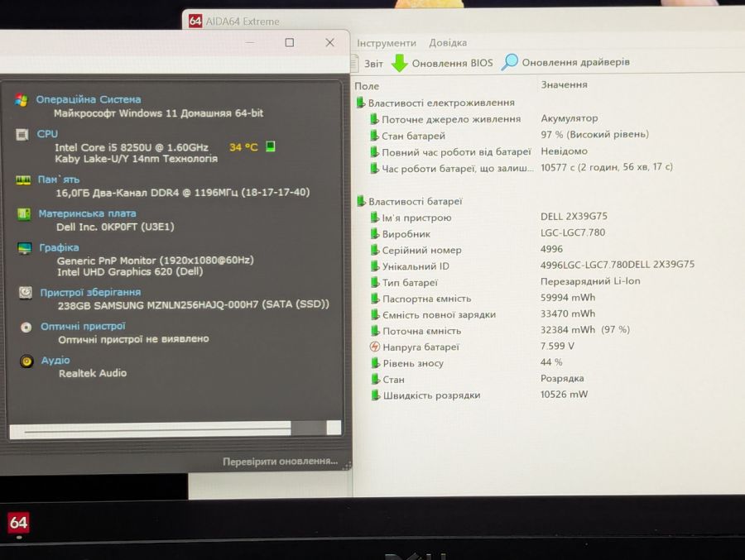The image size is (745, 560).
Task: Click the value 10526 mW
Action: click(564, 395)
